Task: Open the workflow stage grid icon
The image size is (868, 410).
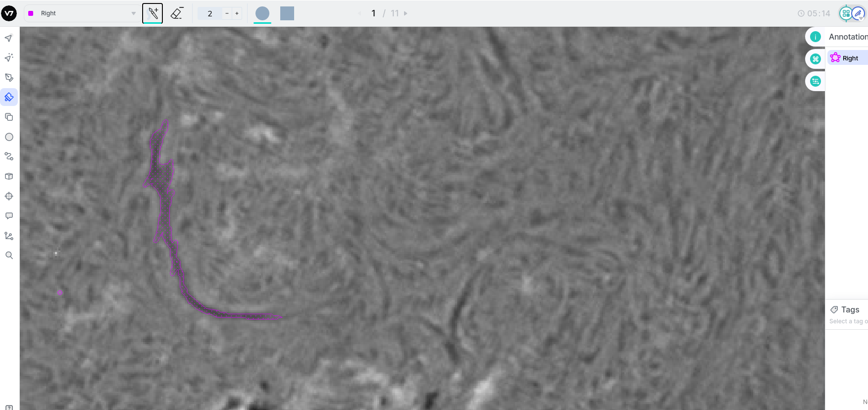Action: [x=846, y=13]
